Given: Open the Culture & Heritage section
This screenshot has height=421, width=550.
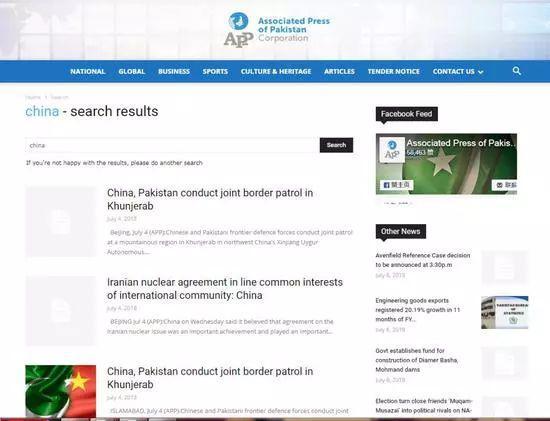Looking at the screenshot, I should 276,71.
